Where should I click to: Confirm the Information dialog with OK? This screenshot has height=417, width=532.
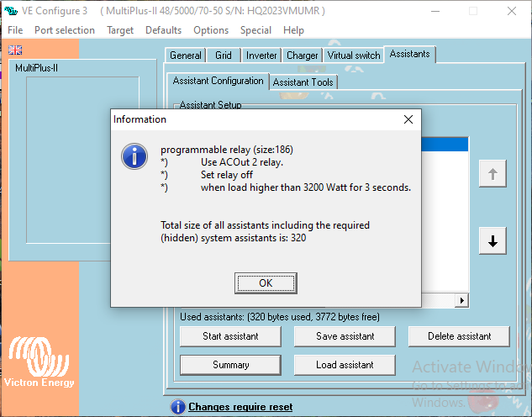pyautogui.click(x=266, y=283)
